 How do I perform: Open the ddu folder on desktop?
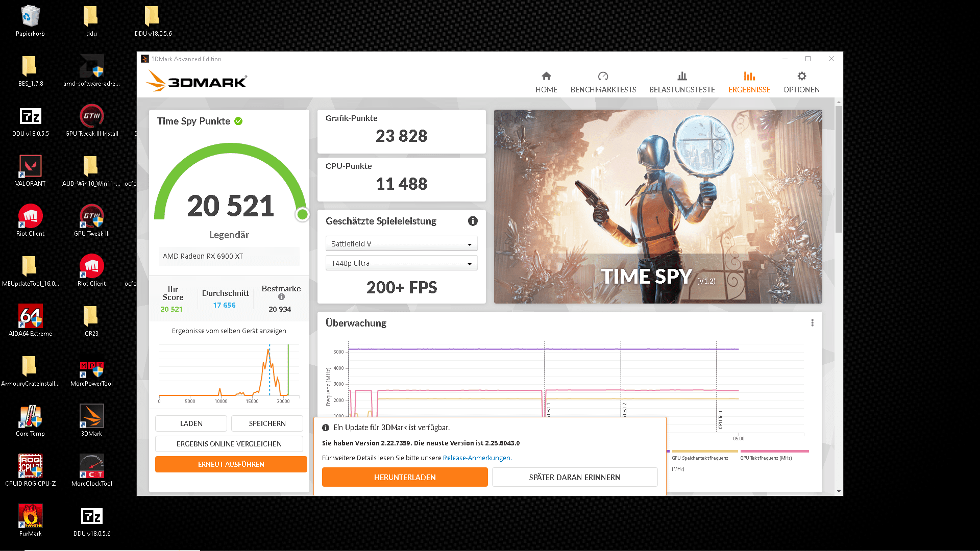tap(91, 20)
